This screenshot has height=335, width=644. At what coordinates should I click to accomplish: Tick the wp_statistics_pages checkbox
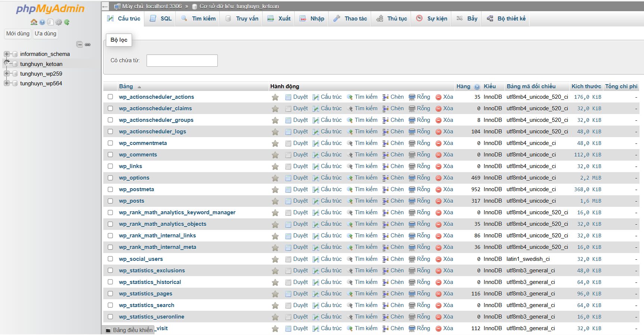coord(110,294)
